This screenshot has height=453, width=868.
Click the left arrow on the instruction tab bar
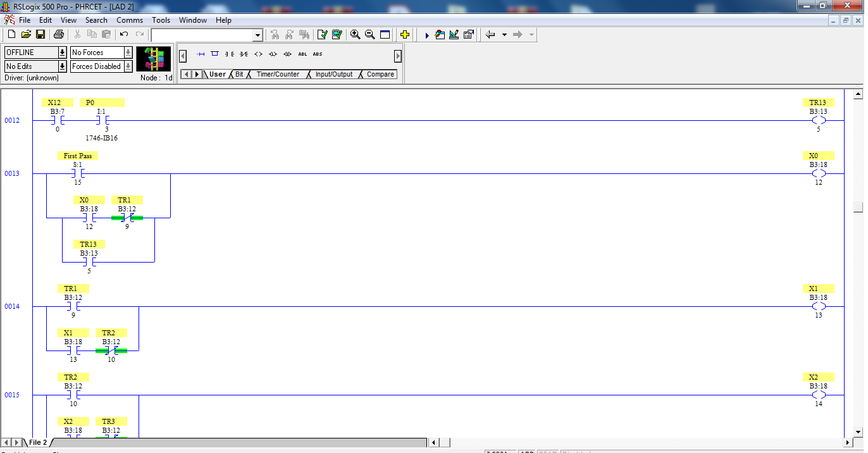186,74
